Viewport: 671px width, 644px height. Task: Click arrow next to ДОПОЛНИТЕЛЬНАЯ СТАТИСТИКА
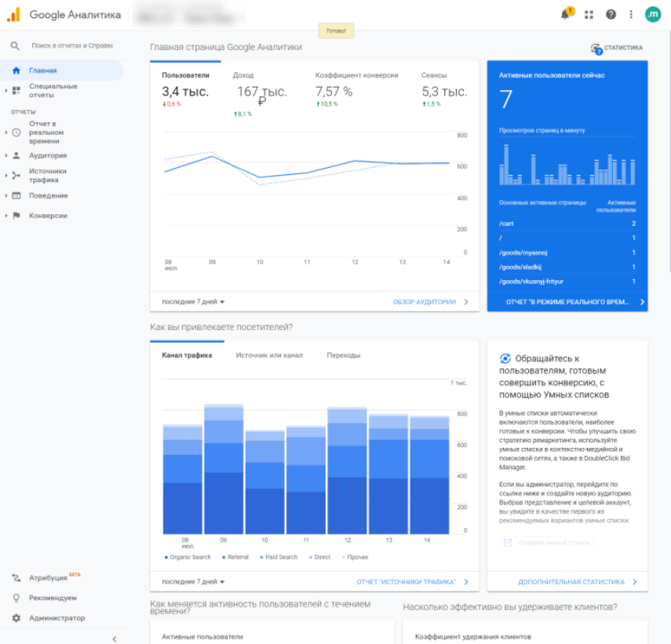pyautogui.click(x=635, y=582)
